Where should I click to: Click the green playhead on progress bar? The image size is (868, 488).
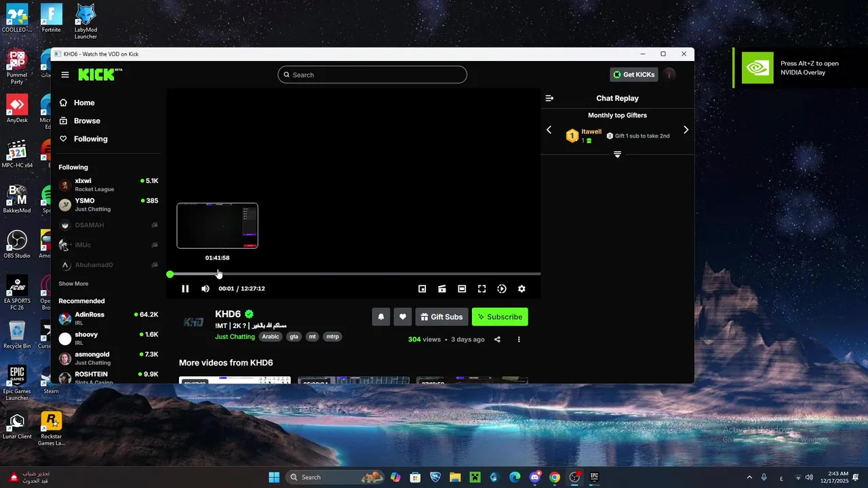tap(170, 274)
